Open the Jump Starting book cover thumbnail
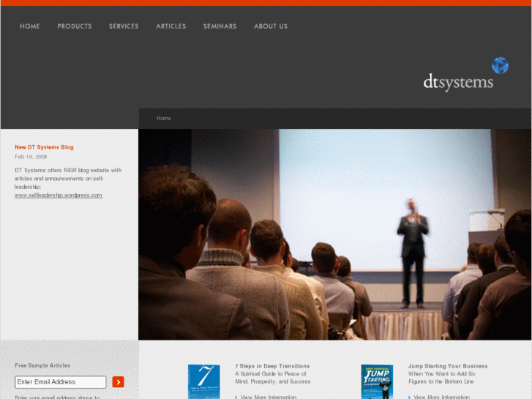Image resolution: width=532 pixels, height=399 pixels. pos(377,381)
